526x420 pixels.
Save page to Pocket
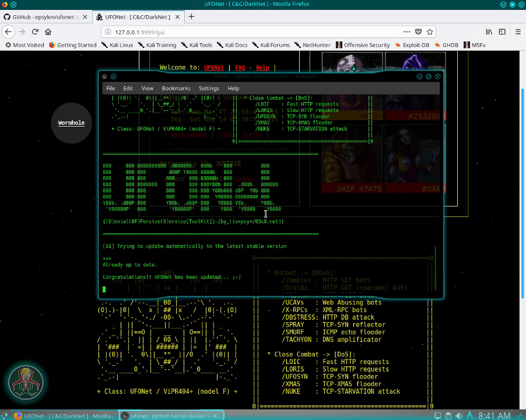click(418, 32)
